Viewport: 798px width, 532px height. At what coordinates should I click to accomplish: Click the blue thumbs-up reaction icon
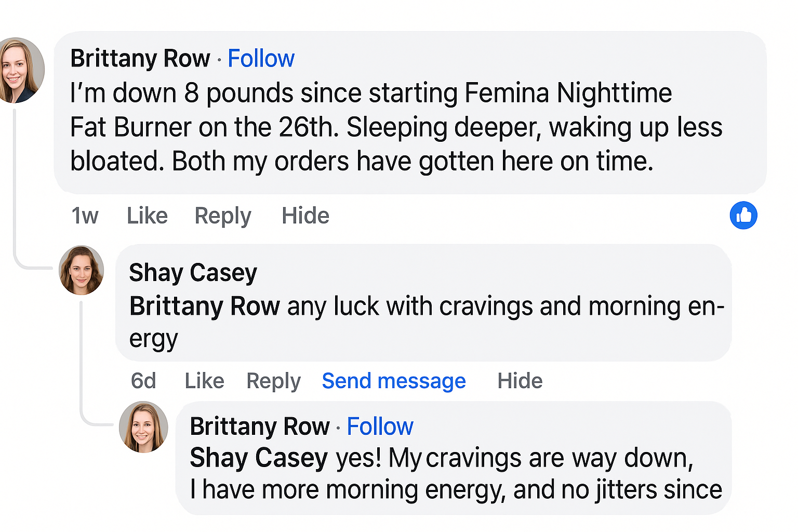tap(743, 215)
